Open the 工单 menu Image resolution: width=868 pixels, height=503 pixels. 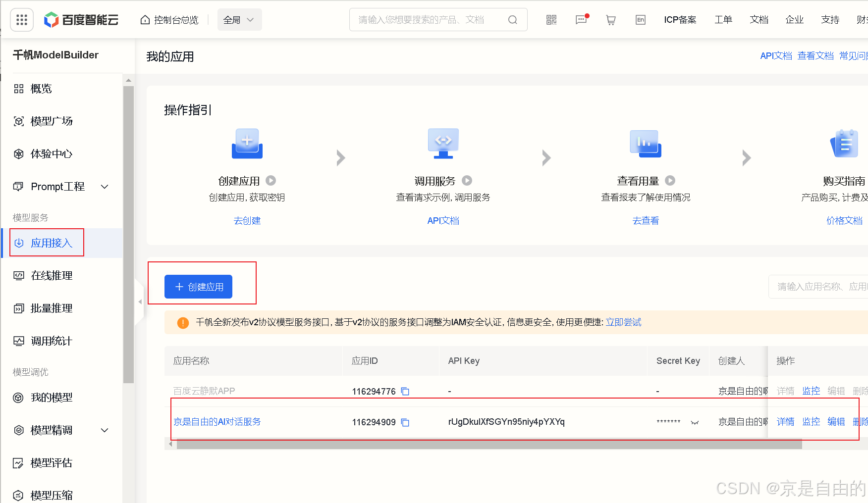723,20
